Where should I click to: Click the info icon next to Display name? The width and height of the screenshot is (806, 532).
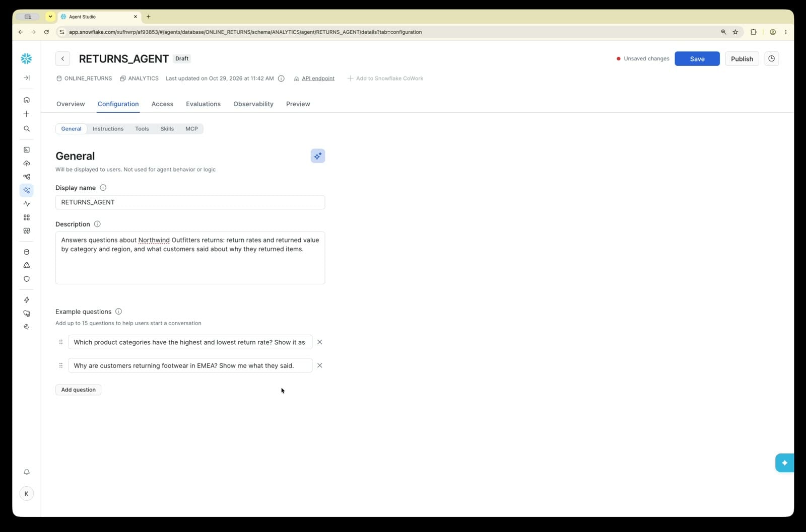(103, 188)
